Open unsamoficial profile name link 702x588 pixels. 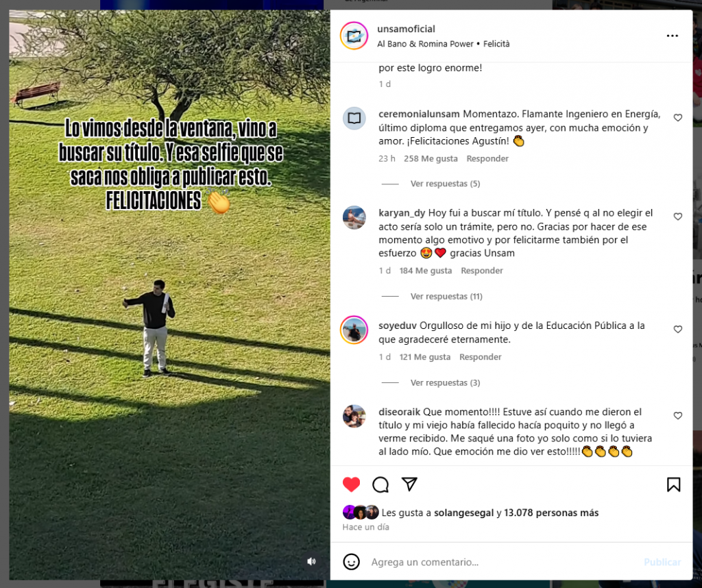tap(406, 29)
